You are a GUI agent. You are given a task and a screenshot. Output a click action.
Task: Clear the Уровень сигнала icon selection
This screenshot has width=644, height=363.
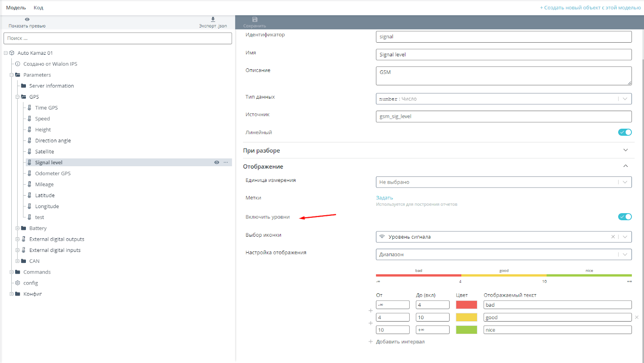pyautogui.click(x=613, y=237)
